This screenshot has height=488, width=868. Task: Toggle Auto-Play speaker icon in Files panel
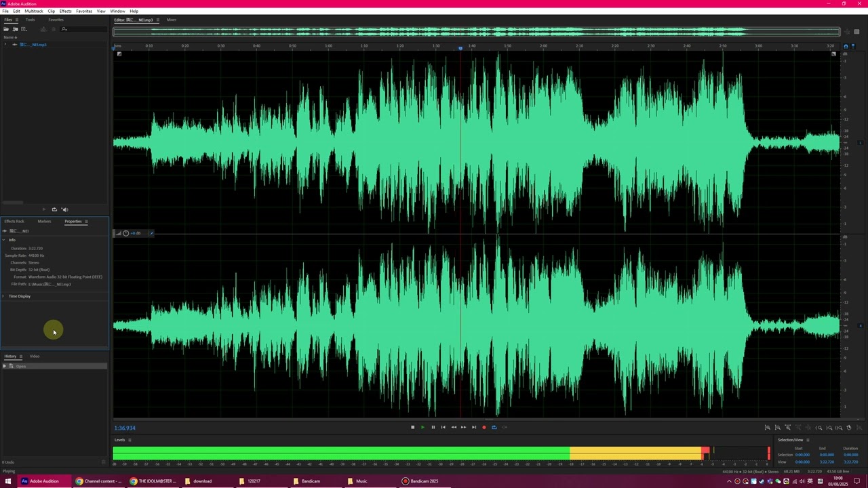coord(64,209)
